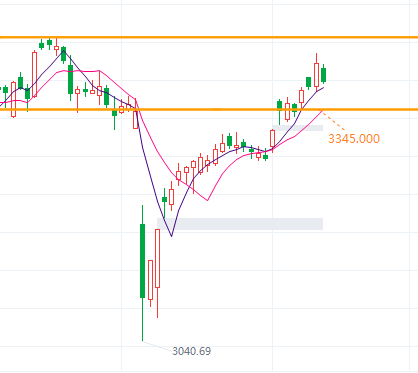Select the upper orange horizontal resistance line
Image resolution: width=418 pixels, height=373 pixels.
coord(209,37)
